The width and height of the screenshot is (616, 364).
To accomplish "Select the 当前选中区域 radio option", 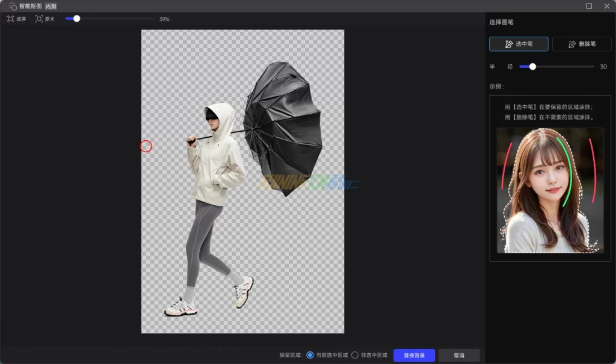I will (x=310, y=355).
